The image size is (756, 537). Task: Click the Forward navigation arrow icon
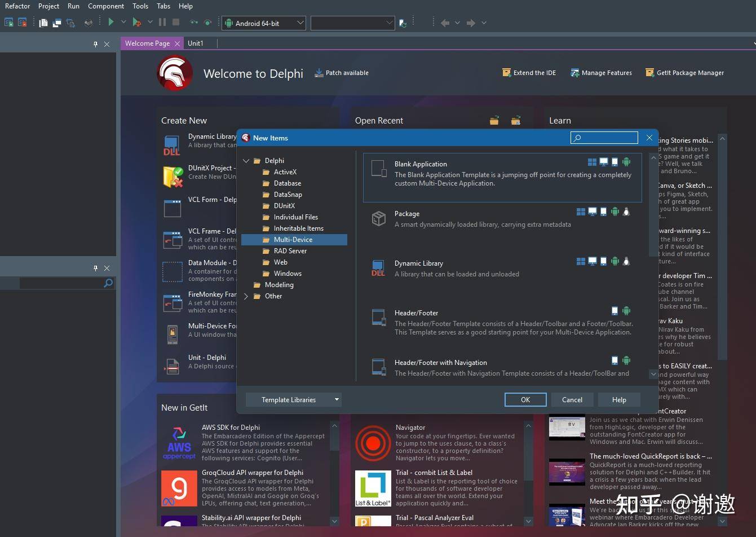(471, 23)
